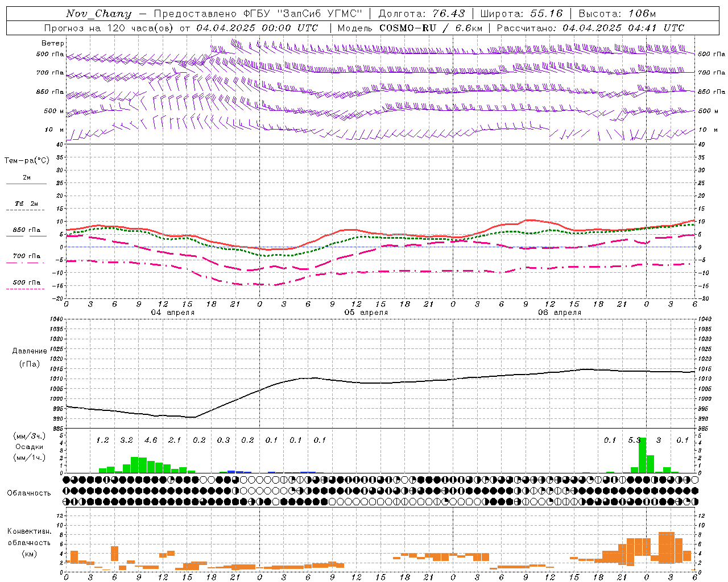Select the longitude value 76.43
The image size is (728, 582).
pos(448,14)
